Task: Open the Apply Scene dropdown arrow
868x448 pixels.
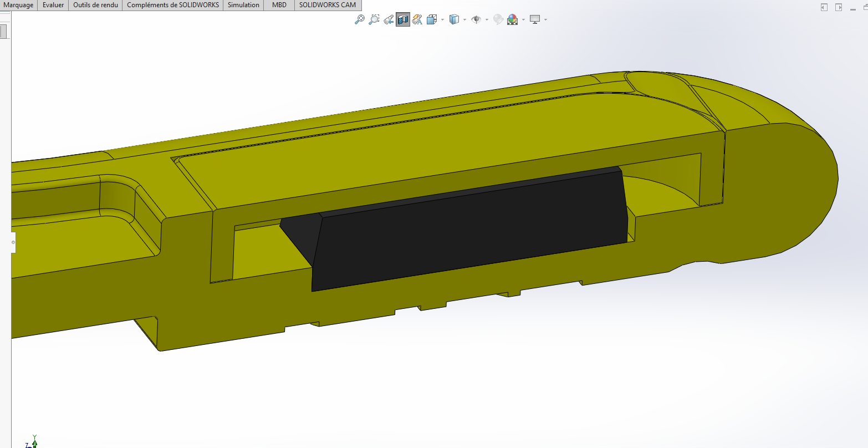Action: point(523,20)
